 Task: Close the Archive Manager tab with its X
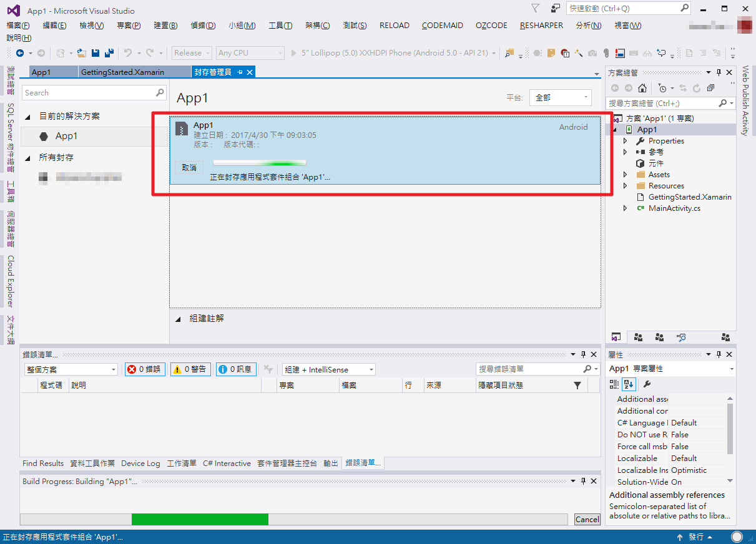pos(250,72)
